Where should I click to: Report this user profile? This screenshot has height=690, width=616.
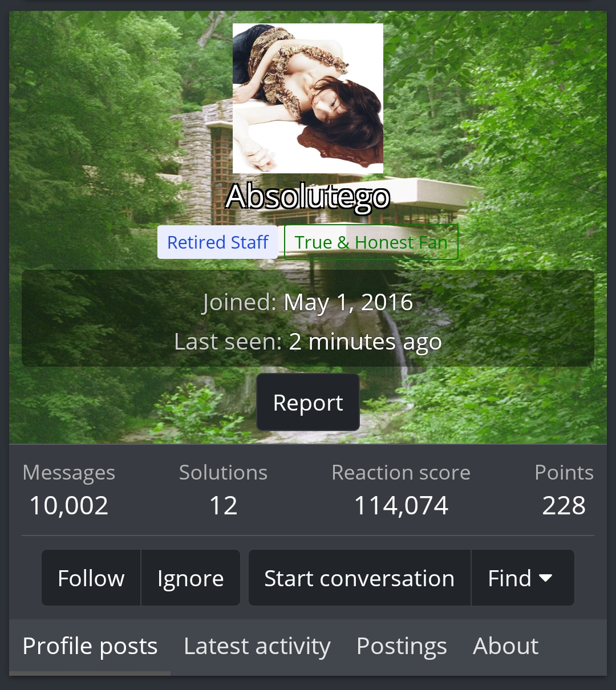(x=308, y=403)
